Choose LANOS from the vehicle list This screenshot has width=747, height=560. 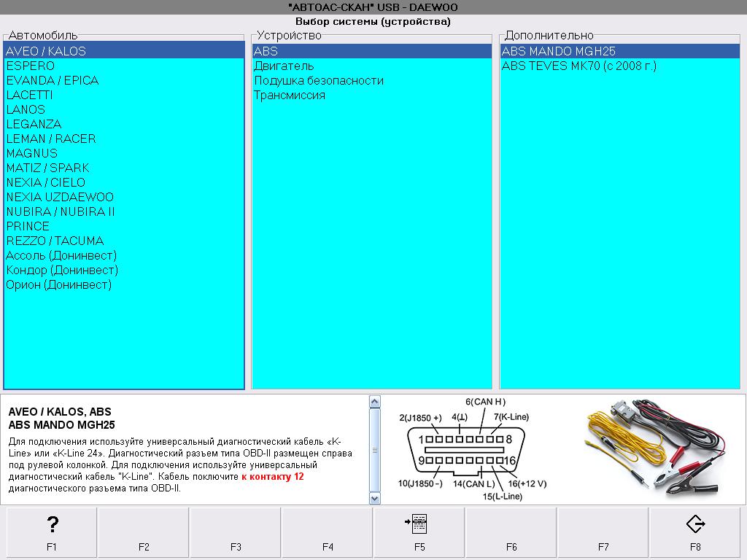click(124, 109)
